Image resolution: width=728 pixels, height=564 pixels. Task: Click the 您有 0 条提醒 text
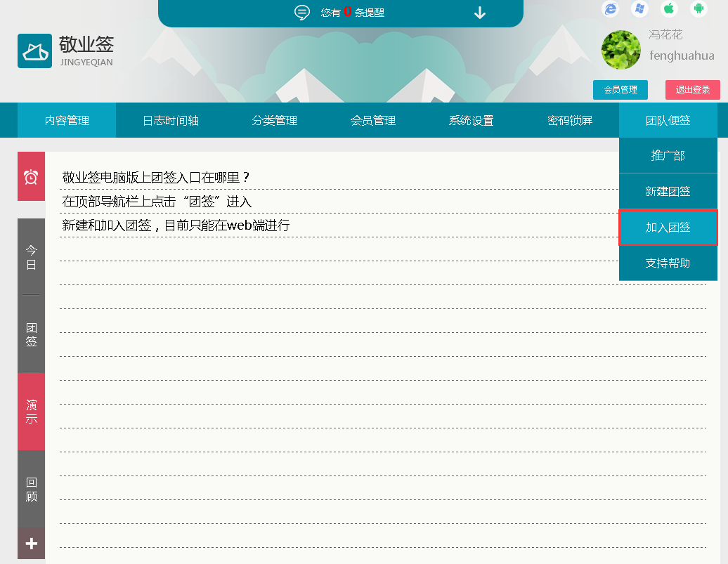click(x=352, y=13)
